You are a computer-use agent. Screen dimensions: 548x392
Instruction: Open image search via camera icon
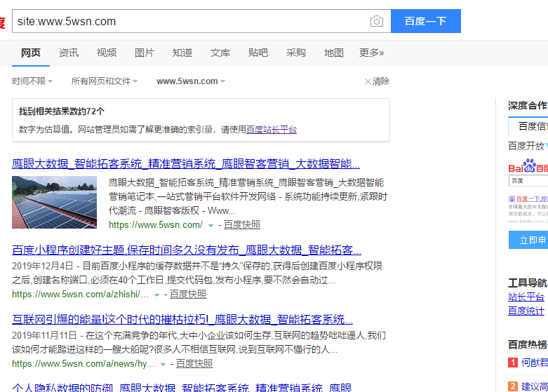(x=376, y=21)
